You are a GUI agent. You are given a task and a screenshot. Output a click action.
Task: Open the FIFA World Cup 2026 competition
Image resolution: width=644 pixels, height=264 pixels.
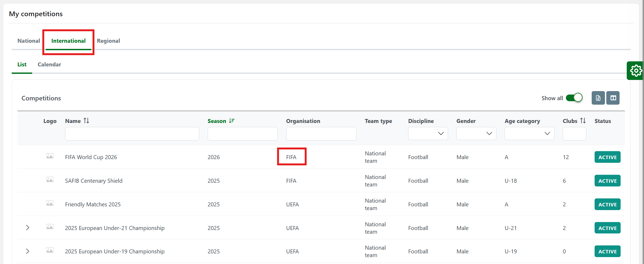[x=91, y=157]
